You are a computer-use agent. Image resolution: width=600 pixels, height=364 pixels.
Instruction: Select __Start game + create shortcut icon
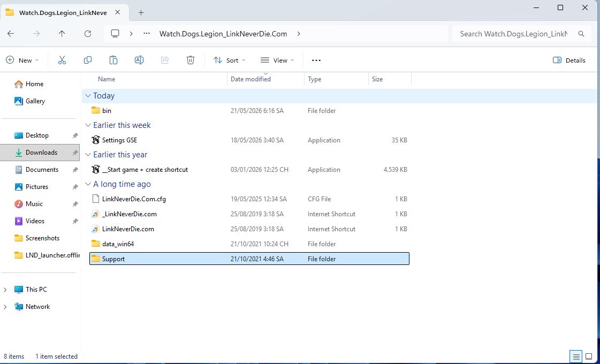[96, 170]
